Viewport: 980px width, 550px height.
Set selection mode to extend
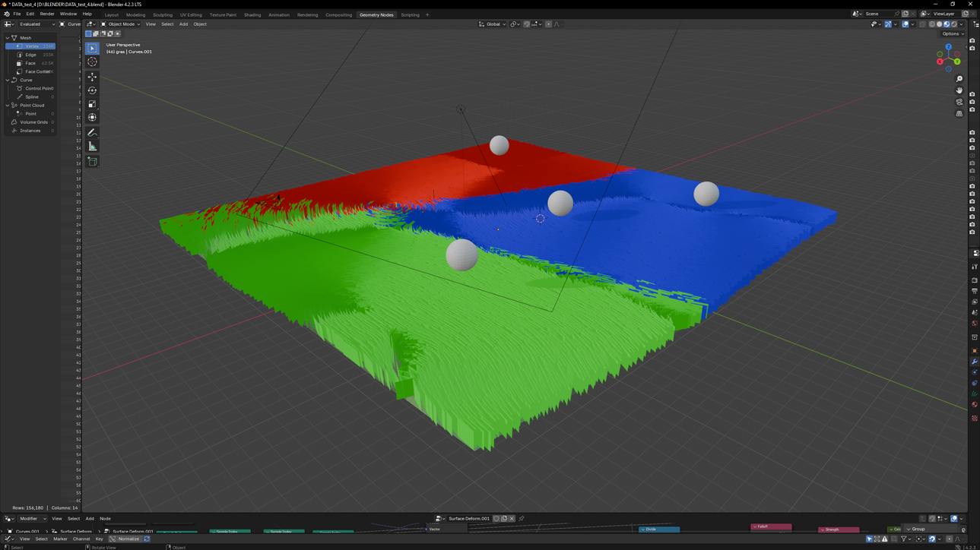click(96, 33)
